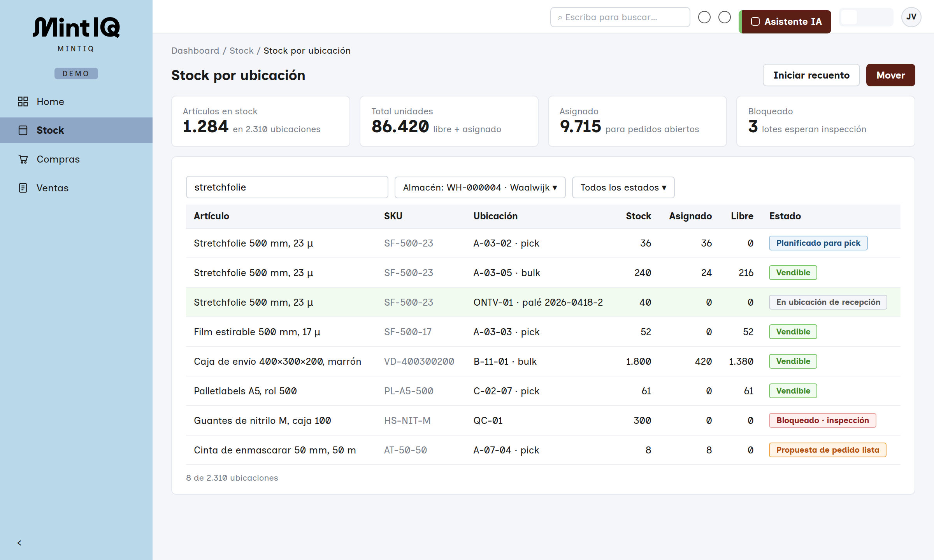The width and height of the screenshot is (934, 560).
Task: Click the Home grid icon in sidebar
Action: coord(23,101)
